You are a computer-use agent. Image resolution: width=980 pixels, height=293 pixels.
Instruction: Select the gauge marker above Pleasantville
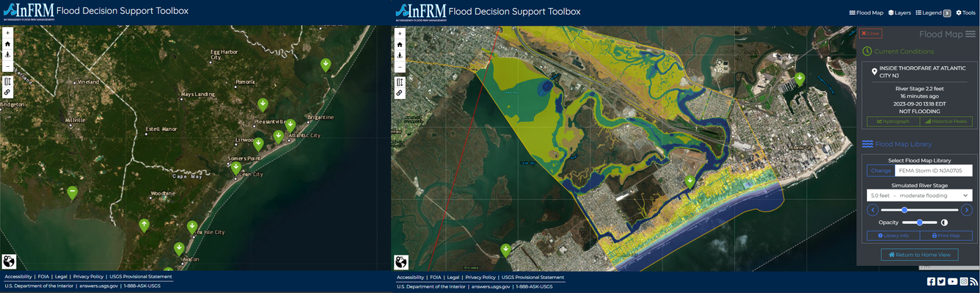(263, 104)
